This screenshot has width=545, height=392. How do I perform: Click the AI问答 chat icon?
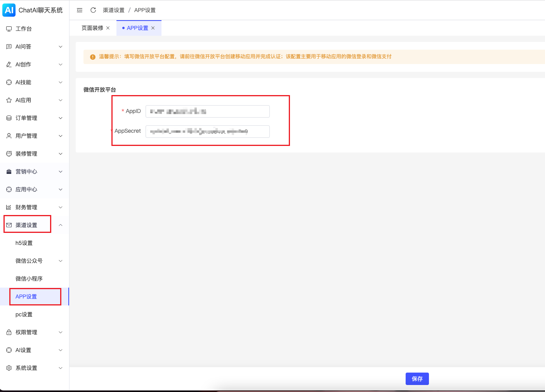tap(9, 47)
